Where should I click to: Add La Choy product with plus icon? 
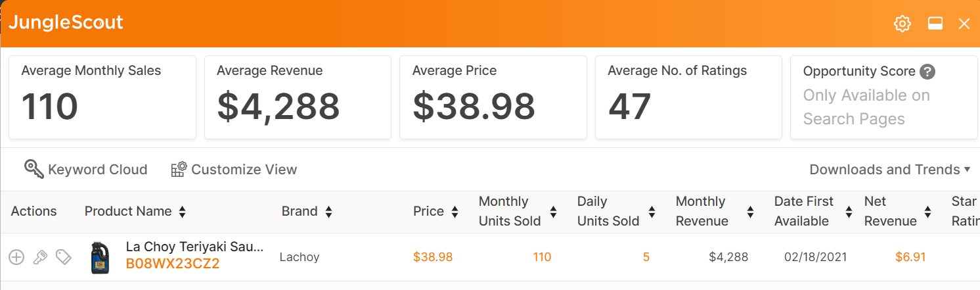pyautogui.click(x=16, y=257)
